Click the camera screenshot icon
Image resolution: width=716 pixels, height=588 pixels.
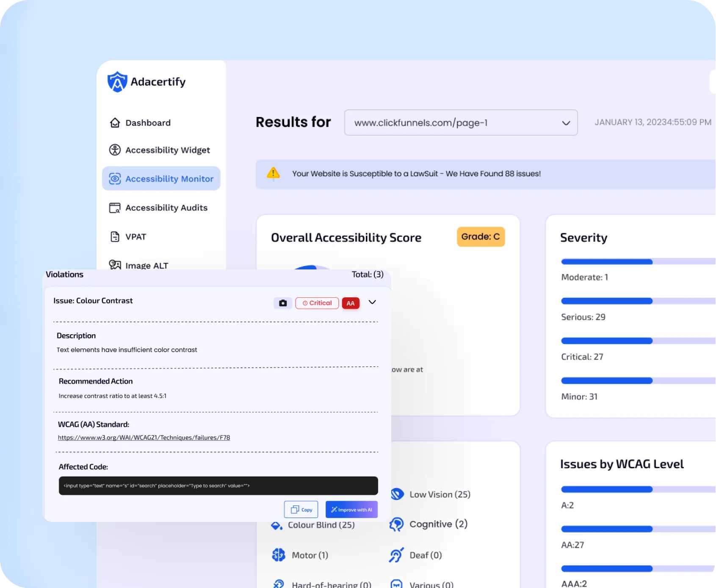click(283, 303)
